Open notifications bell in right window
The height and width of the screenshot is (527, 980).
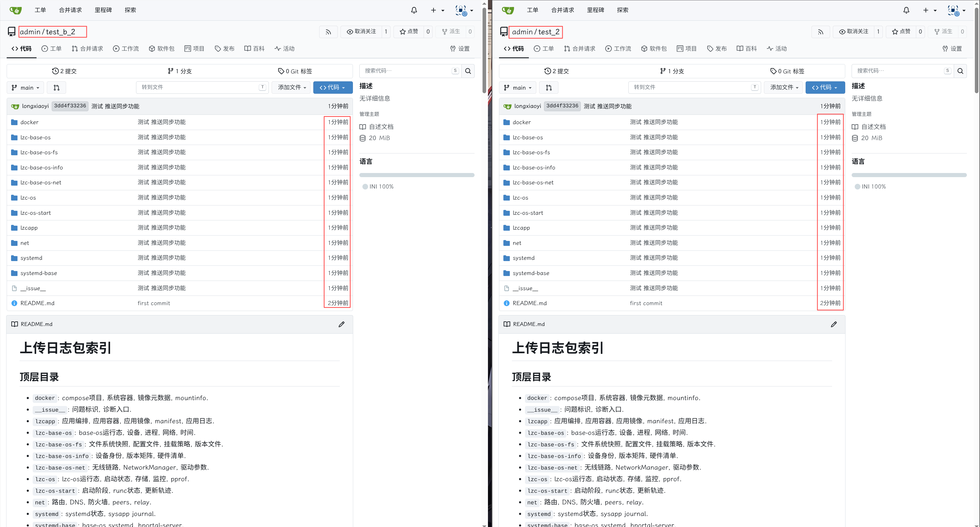(906, 10)
